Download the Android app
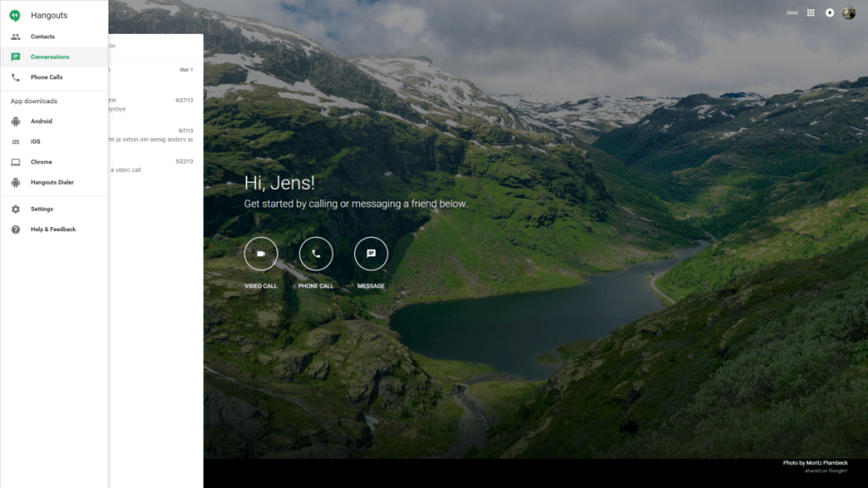This screenshot has width=868, height=488. click(x=41, y=121)
